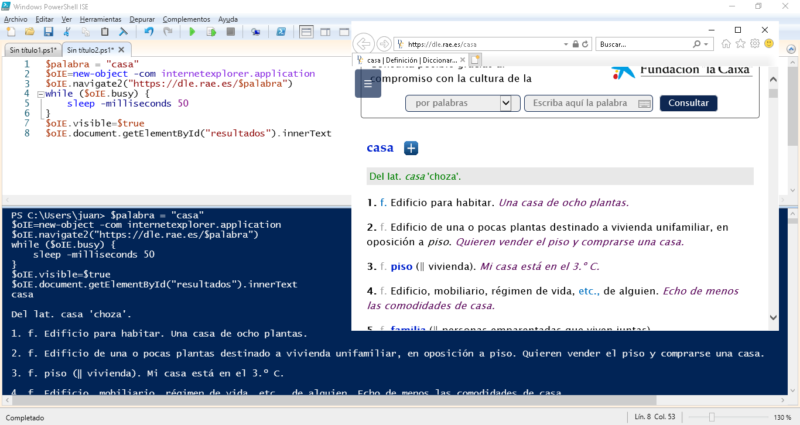Open the address bar URL dropdown arrow
The width and height of the screenshot is (800, 425).
[x=568, y=44]
